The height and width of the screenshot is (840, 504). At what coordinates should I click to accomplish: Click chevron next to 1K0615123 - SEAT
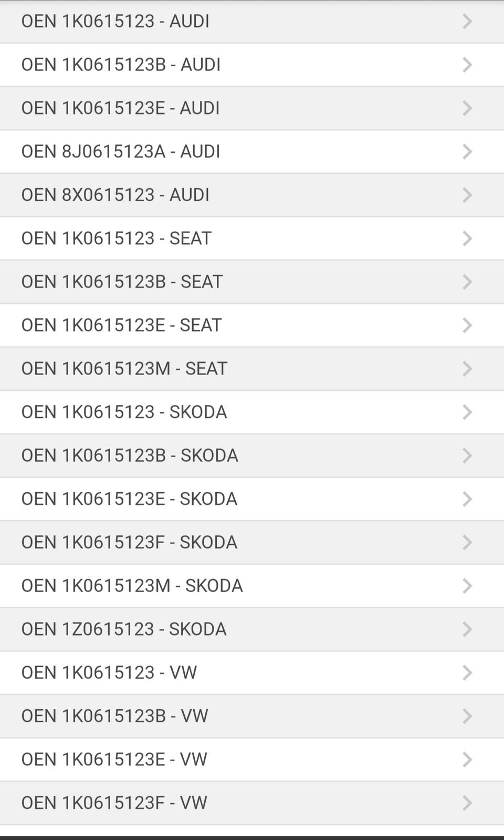pos(467,238)
